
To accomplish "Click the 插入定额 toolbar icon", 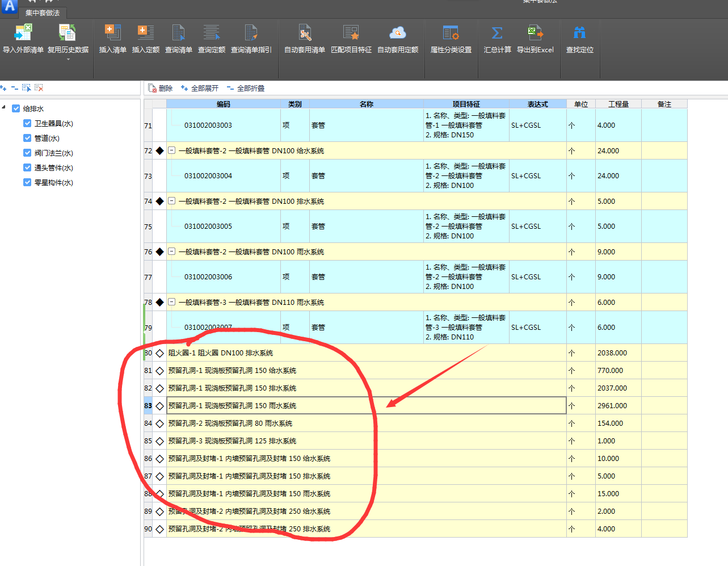I will pyautogui.click(x=146, y=32).
